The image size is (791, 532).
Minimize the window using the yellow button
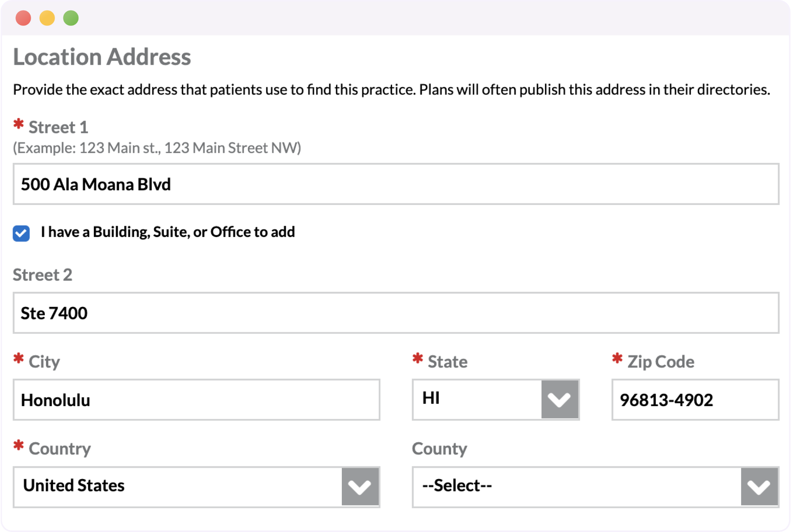(x=47, y=18)
